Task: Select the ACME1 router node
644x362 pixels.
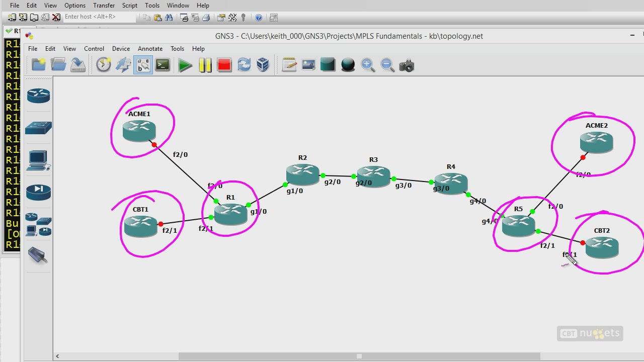Action: [x=139, y=131]
